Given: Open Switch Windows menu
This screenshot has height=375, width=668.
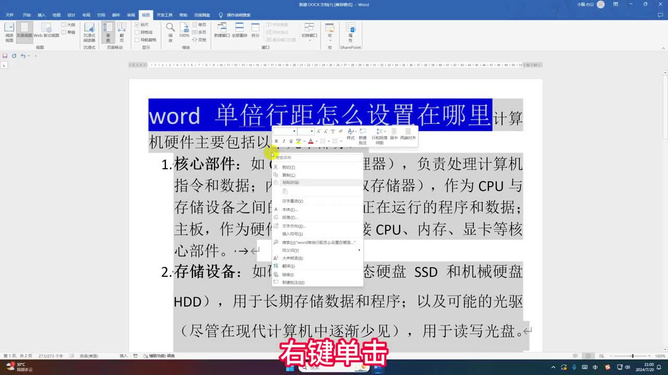Looking at the screenshot, I should pos(309,32).
